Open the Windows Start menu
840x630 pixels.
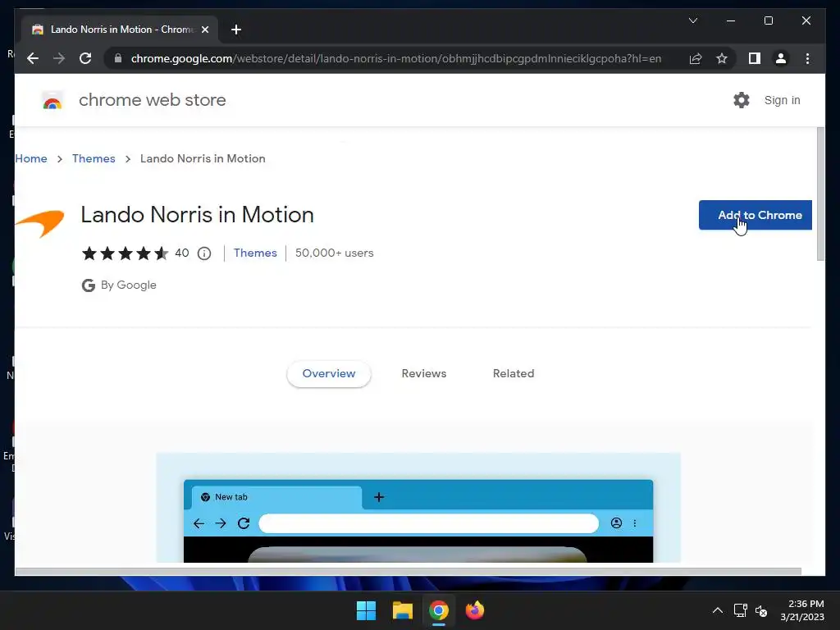[367, 610]
